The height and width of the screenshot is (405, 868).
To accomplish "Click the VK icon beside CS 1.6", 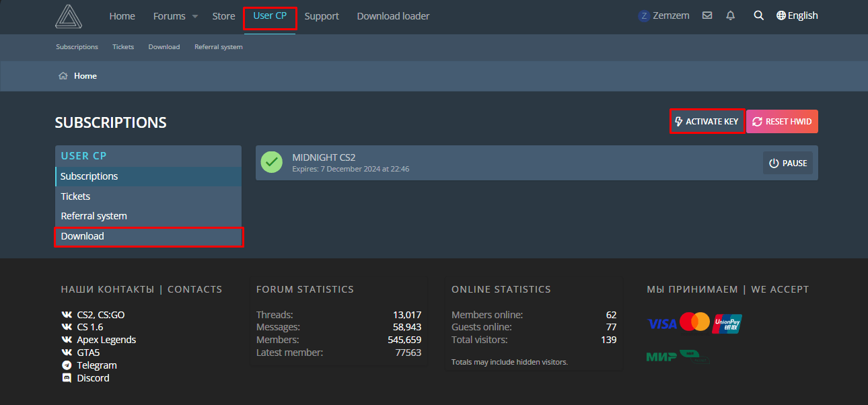I will click(x=67, y=327).
